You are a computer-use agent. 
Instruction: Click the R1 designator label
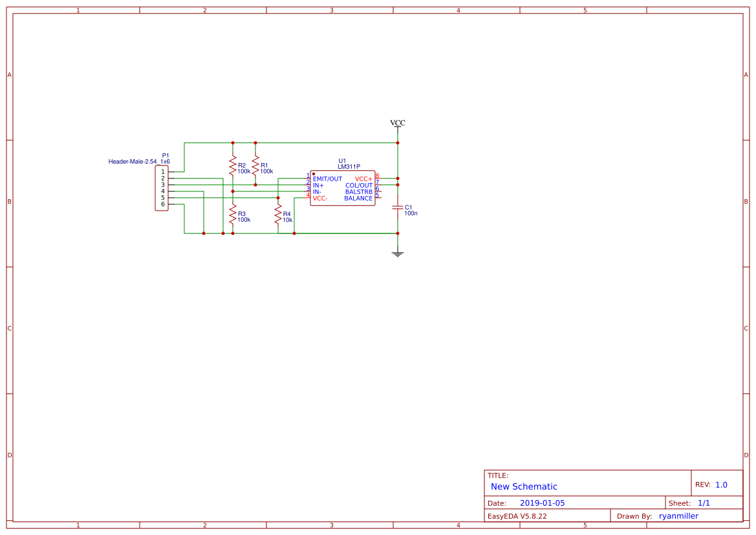[265, 166]
